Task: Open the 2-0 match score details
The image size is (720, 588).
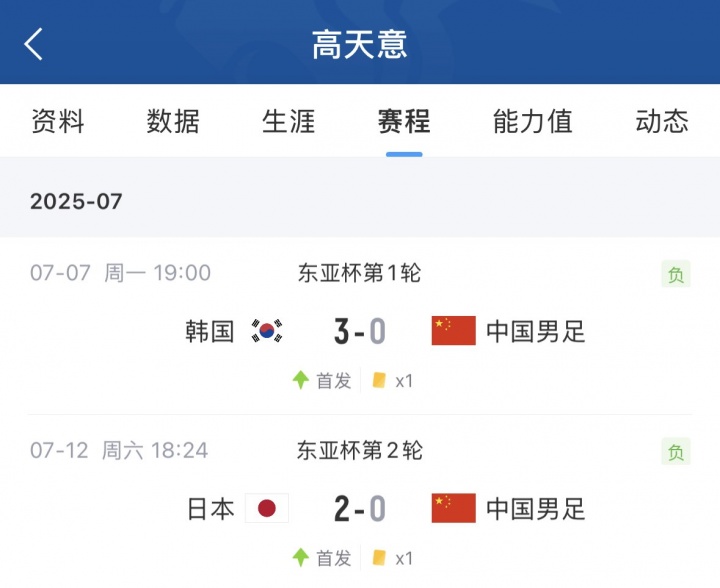Action: click(x=359, y=508)
